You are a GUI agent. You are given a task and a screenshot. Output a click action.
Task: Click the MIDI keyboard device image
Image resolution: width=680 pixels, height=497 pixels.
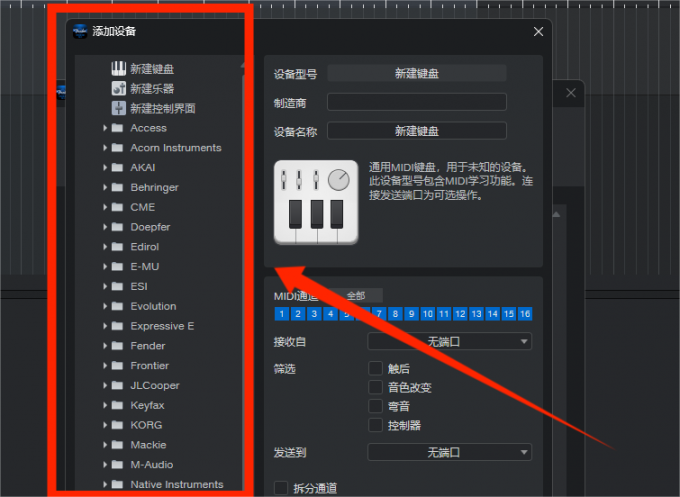pos(316,202)
